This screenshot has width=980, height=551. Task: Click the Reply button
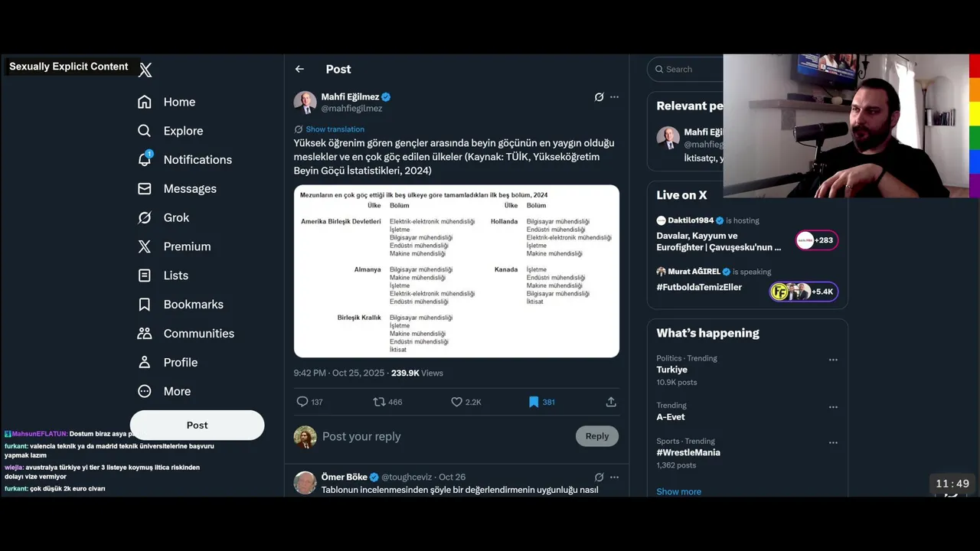point(596,436)
